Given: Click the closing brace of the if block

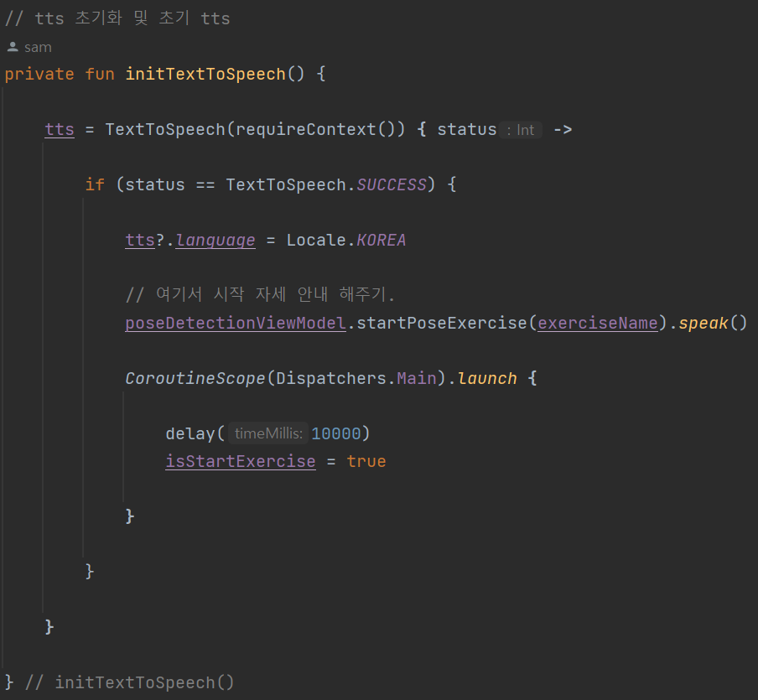Looking at the screenshot, I should pyautogui.click(x=90, y=572).
